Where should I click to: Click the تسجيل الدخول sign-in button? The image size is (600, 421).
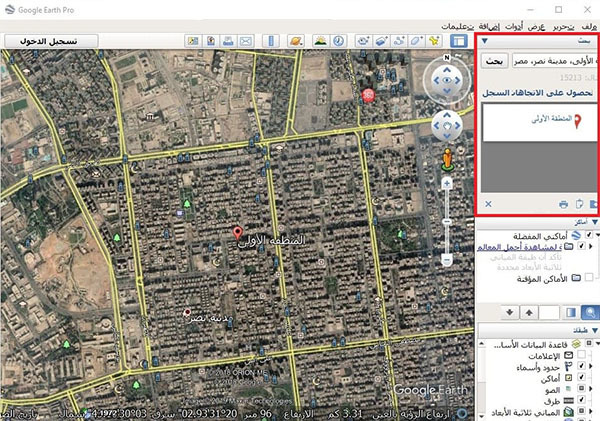click(x=51, y=41)
